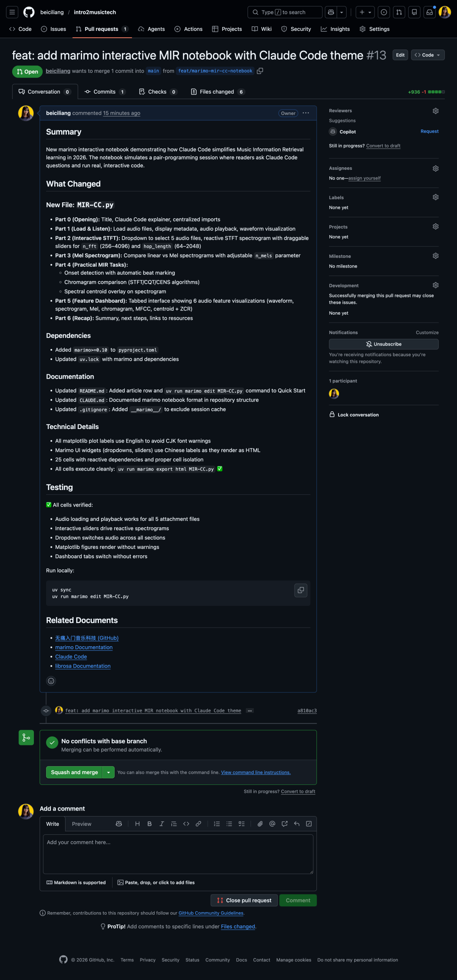Open the notifications inbox icon
The height and width of the screenshot is (980, 457).
[x=429, y=12]
